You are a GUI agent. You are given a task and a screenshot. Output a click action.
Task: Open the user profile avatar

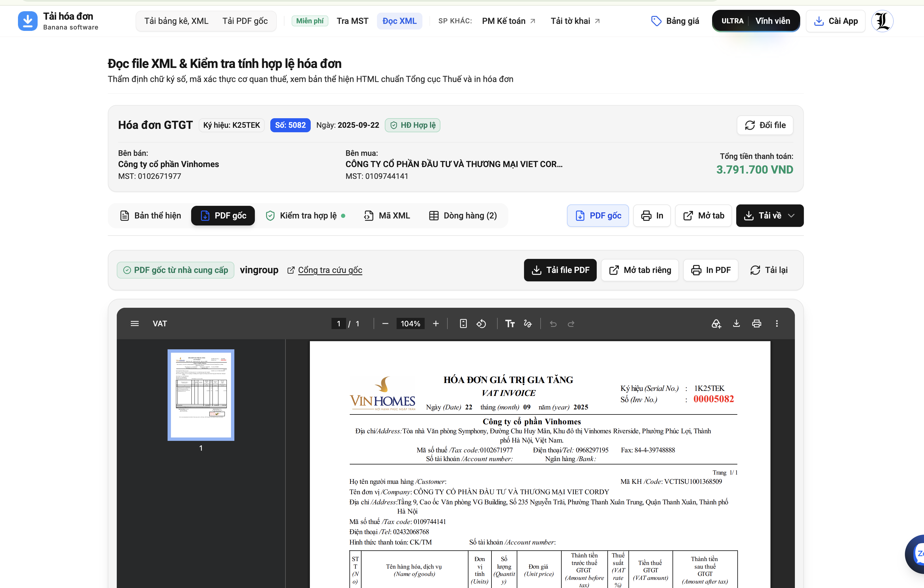pos(882,21)
